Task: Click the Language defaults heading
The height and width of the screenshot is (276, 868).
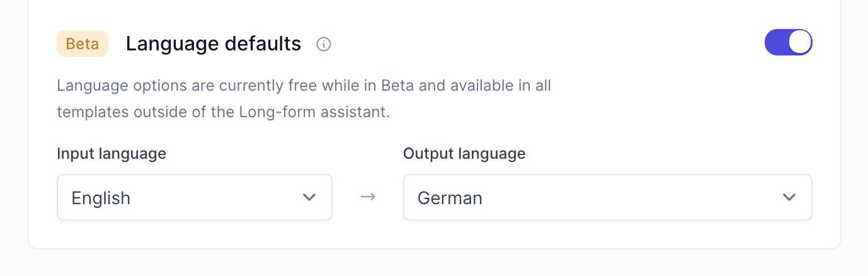Action: click(x=214, y=43)
